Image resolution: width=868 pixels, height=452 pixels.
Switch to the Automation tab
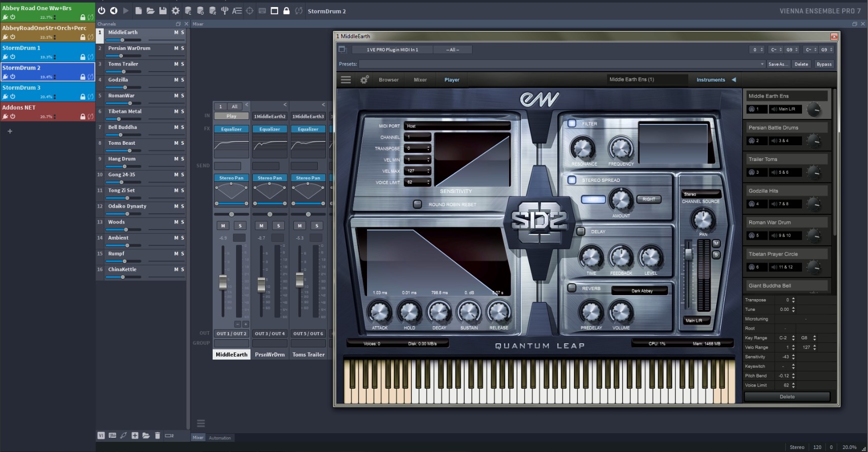(220, 438)
